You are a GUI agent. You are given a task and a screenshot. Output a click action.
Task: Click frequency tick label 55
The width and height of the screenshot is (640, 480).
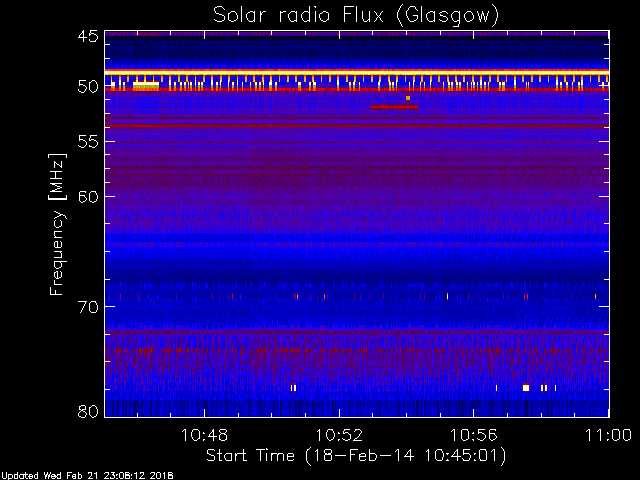88,142
